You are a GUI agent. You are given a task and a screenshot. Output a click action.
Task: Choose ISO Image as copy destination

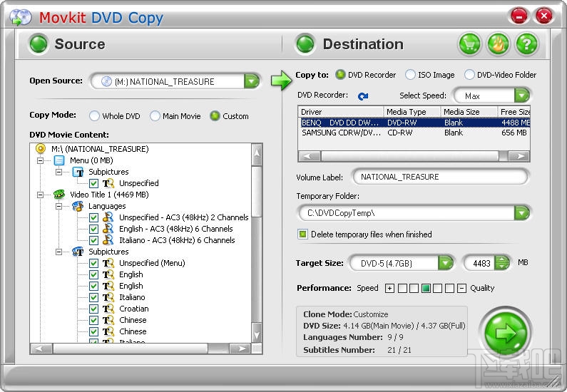pyautogui.click(x=410, y=74)
